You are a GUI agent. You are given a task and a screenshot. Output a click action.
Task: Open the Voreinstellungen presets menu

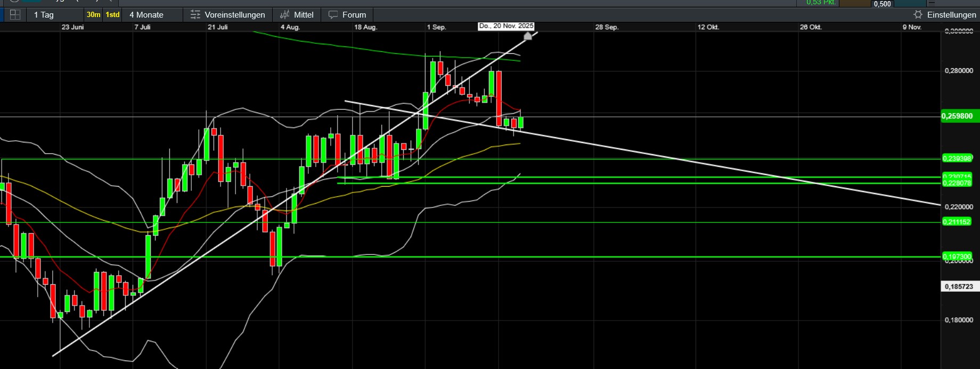(x=228, y=15)
